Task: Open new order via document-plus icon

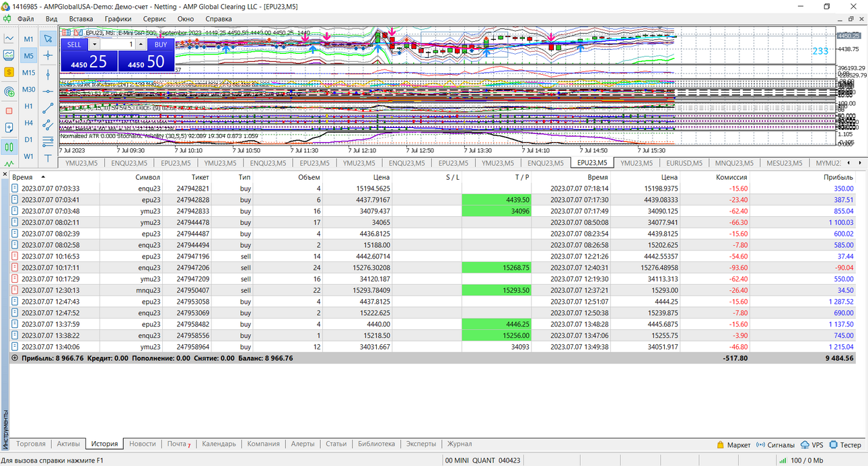Action: 9,127
